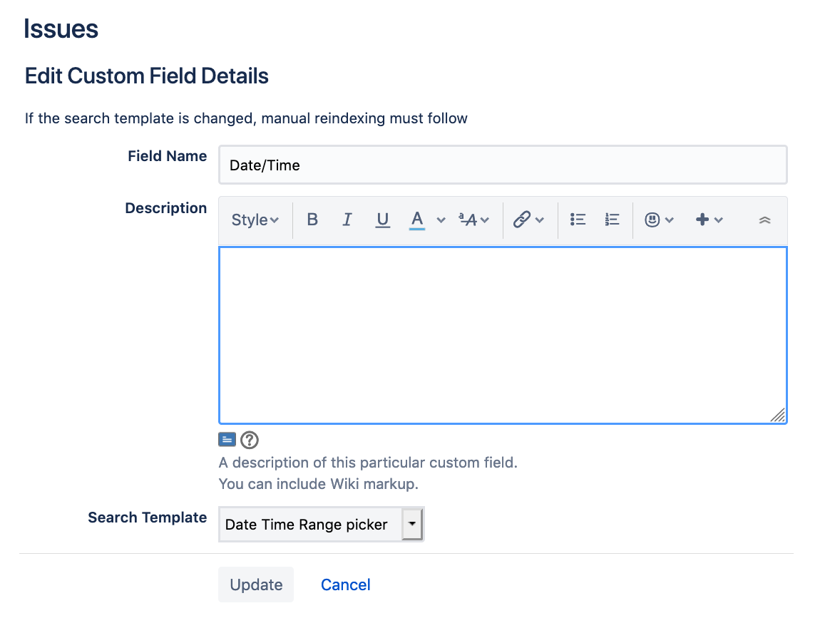Open the Style dropdown
This screenshot has height=623, width=840.
tap(253, 220)
